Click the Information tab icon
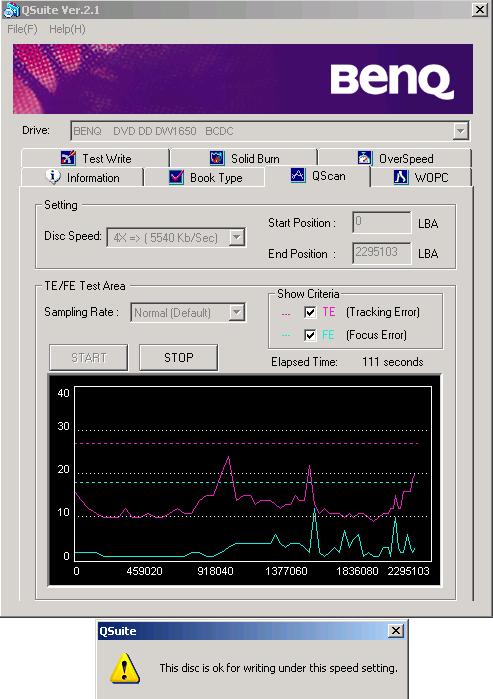 tap(53, 177)
